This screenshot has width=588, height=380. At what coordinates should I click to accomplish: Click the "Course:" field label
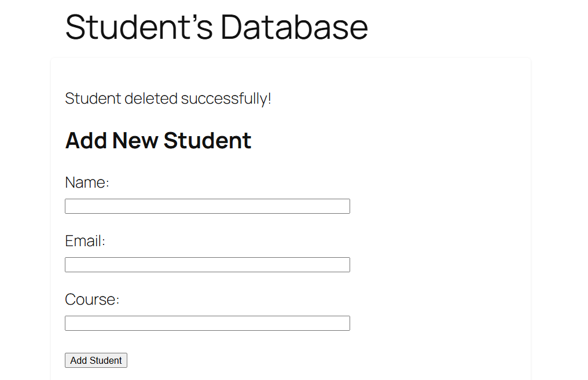(92, 299)
